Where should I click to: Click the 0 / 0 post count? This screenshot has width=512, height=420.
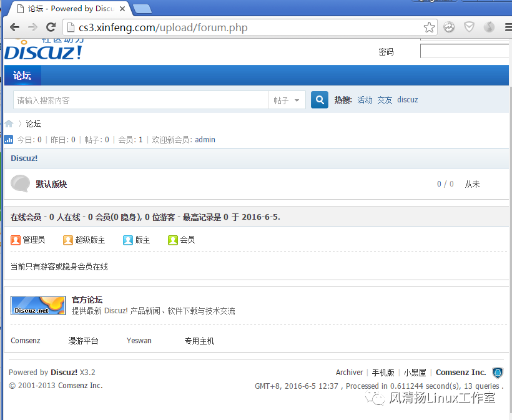445,184
